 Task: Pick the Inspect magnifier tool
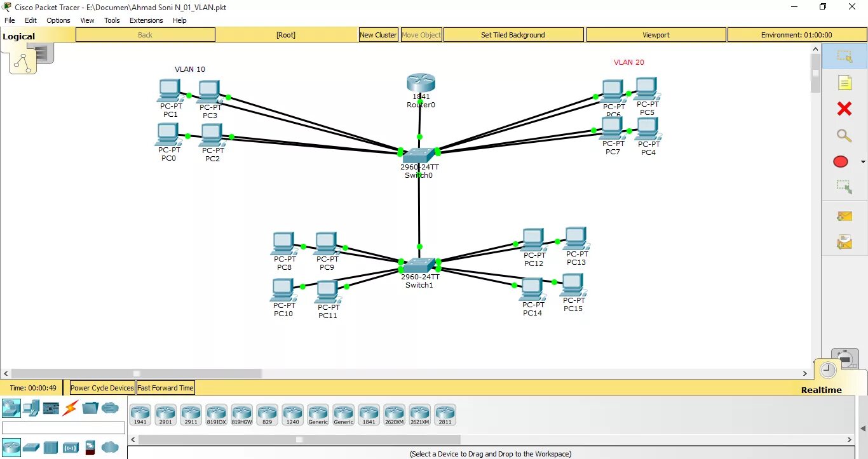click(844, 135)
